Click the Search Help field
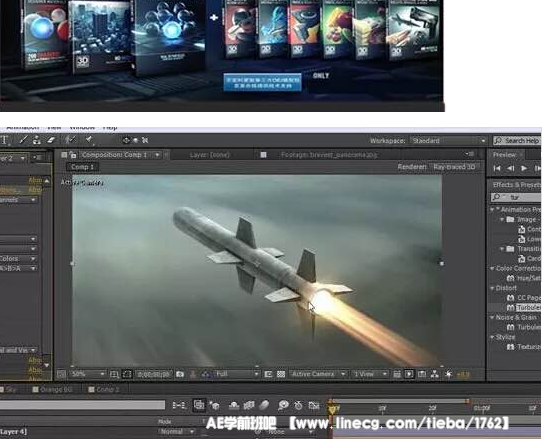Screen dimensions: 542x440 (517, 141)
